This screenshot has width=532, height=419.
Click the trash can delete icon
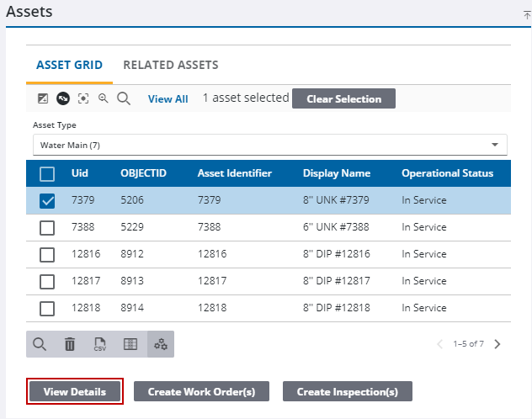click(x=70, y=344)
